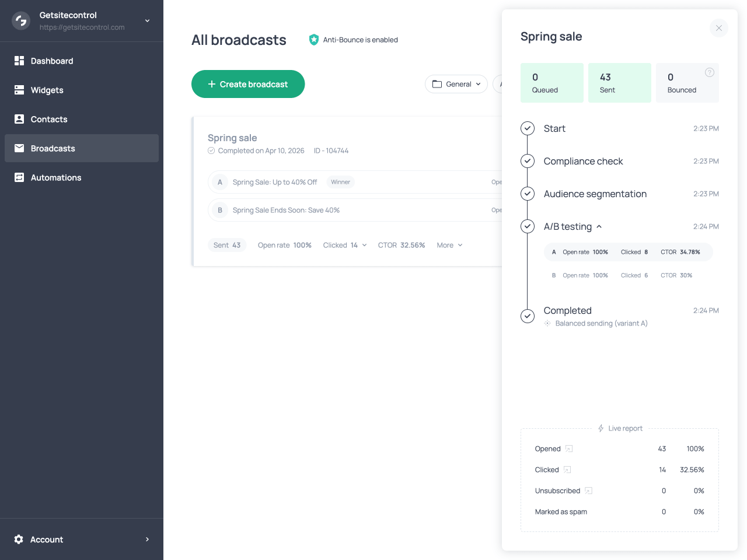This screenshot has width=747, height=560.
Task: Open the Account settings gear icon
Action: (x=18, y=540)
